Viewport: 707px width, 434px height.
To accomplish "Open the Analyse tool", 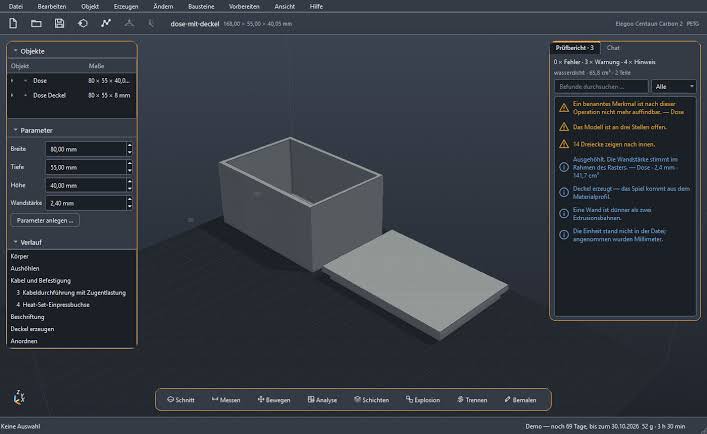I will (x=322, y=400).
